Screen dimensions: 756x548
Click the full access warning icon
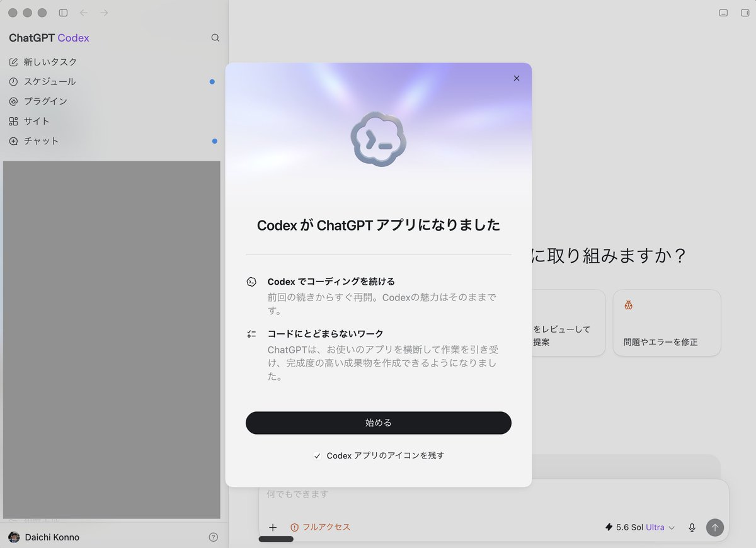click(x=294, y=527)
